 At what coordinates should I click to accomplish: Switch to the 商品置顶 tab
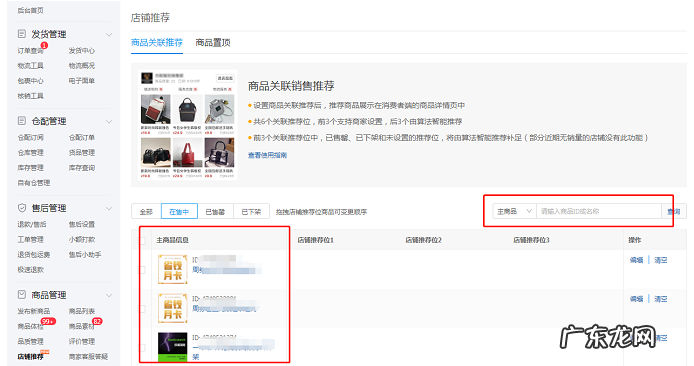(x=213, y=42)
